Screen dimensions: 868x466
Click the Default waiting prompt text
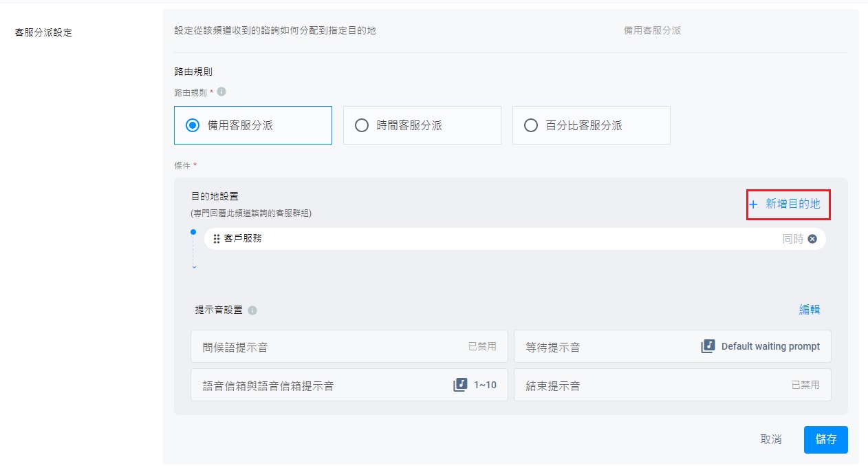tap(770, 346)
